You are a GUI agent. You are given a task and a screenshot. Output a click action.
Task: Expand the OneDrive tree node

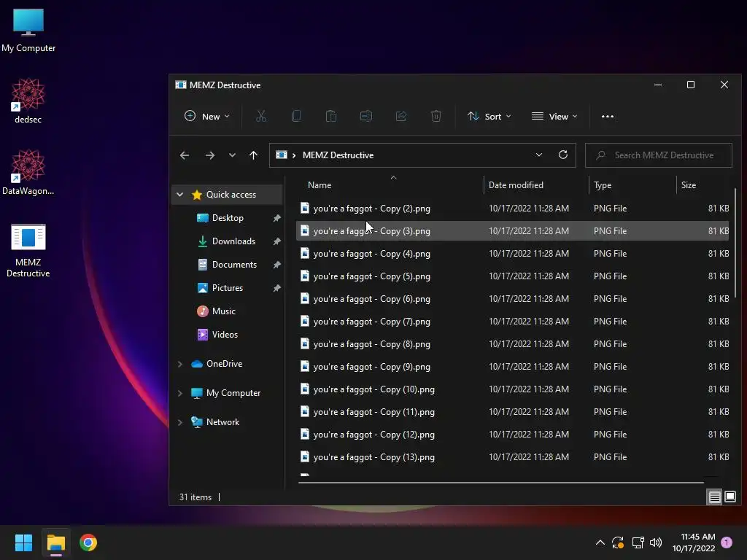click(x=179, y=364)
